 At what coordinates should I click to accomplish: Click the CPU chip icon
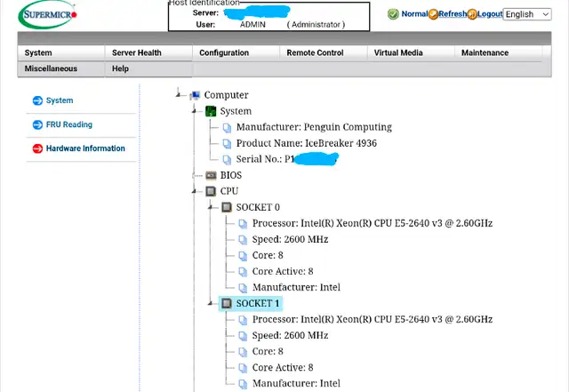pyautogui.click(x=211, y=191)
